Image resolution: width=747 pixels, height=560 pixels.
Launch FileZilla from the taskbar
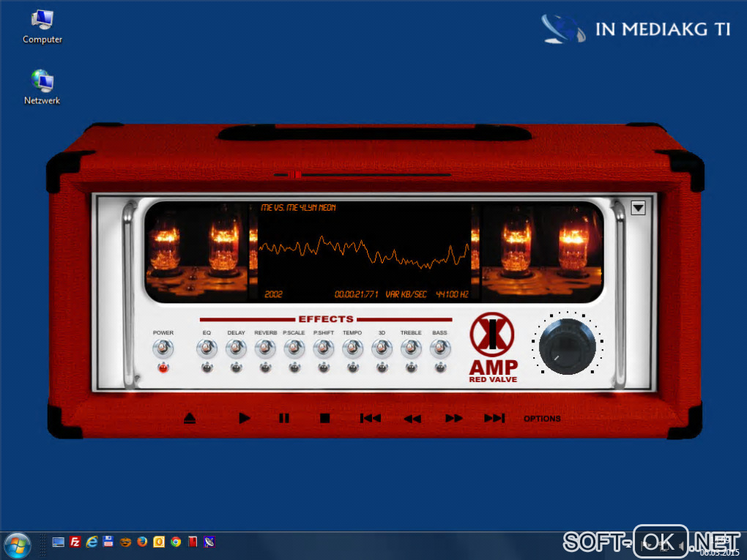tap(75, 542)
